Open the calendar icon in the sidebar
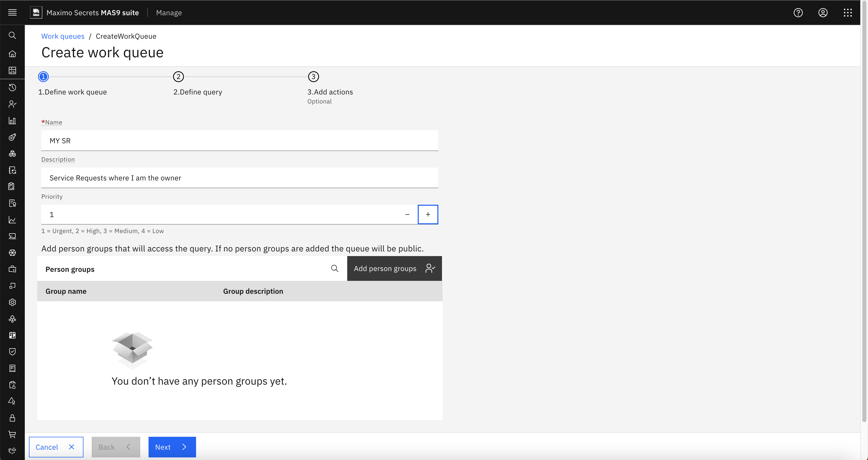 [x=12, y=335]
